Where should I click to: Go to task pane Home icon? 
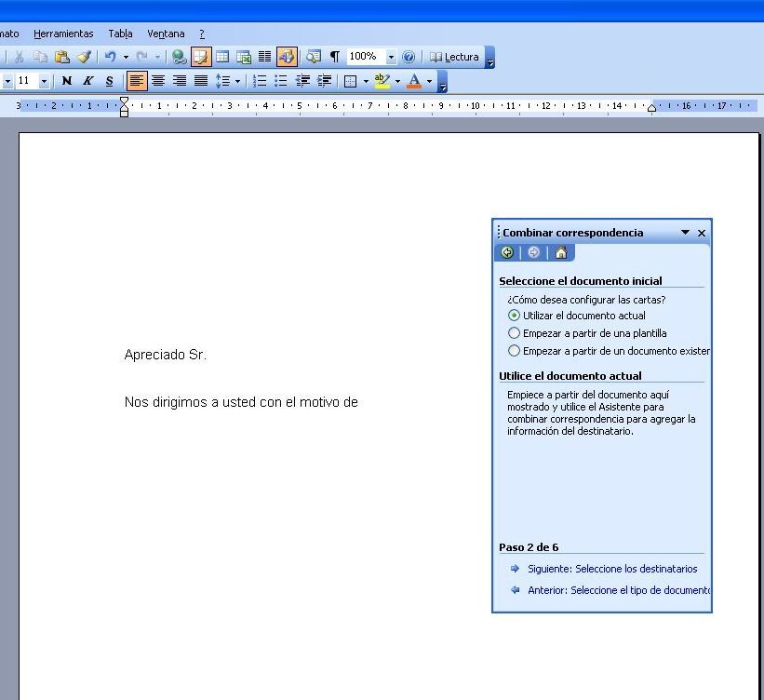[x=560, y=252]
